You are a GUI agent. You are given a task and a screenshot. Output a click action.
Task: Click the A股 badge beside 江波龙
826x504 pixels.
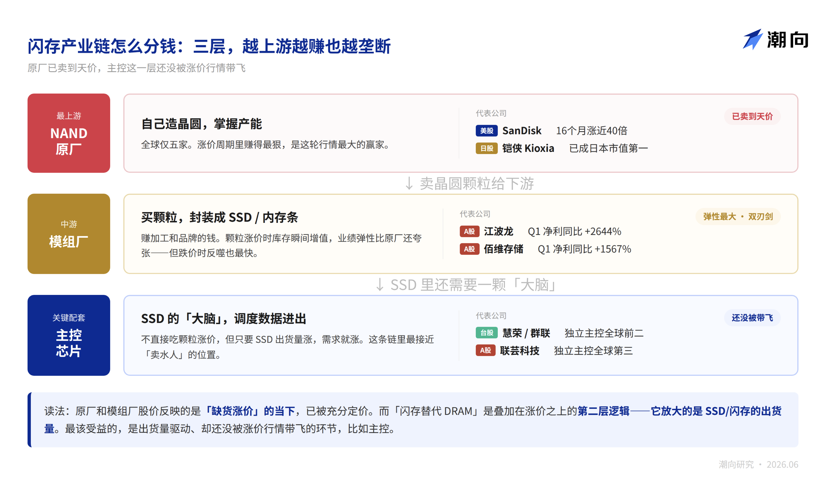pos(469,231)
